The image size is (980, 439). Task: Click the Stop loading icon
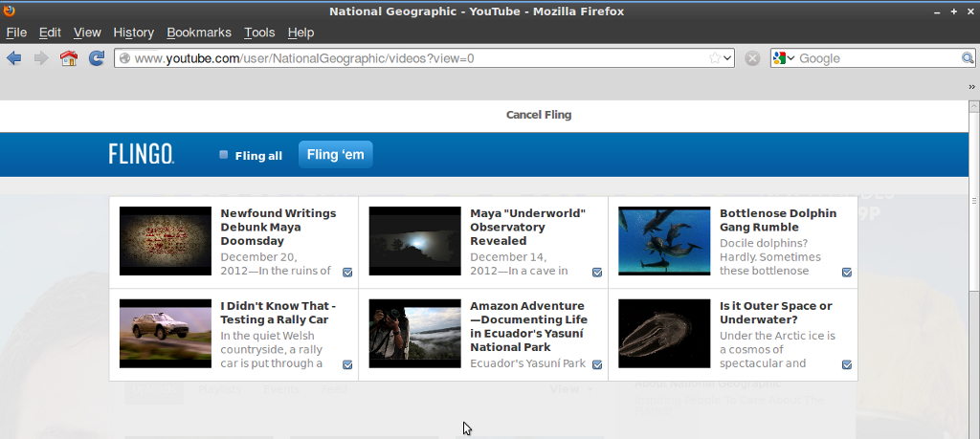click(752, 58)
